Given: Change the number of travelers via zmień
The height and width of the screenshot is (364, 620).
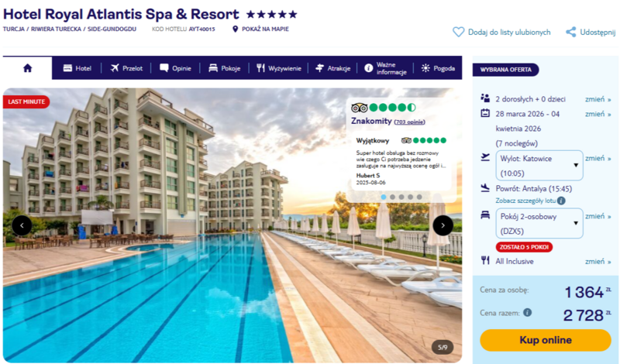Looking at the screenshot, I should click(x=598, y=99).
